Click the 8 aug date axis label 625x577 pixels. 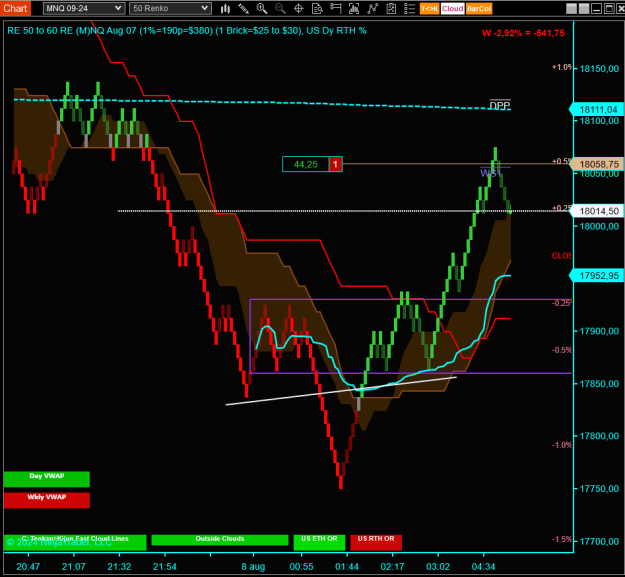pyautogui.click(x=253, y=566)
